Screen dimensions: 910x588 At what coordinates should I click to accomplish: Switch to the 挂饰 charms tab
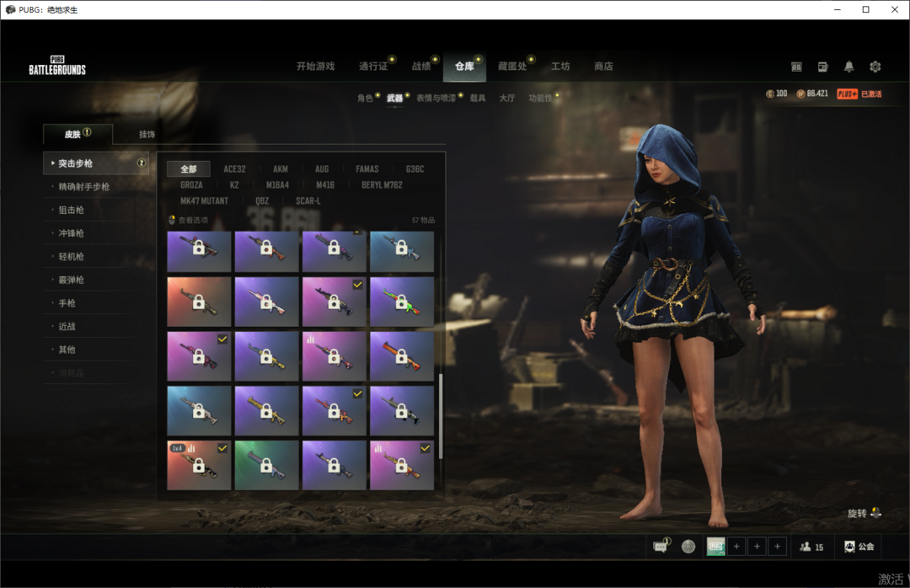pos(147,134)
